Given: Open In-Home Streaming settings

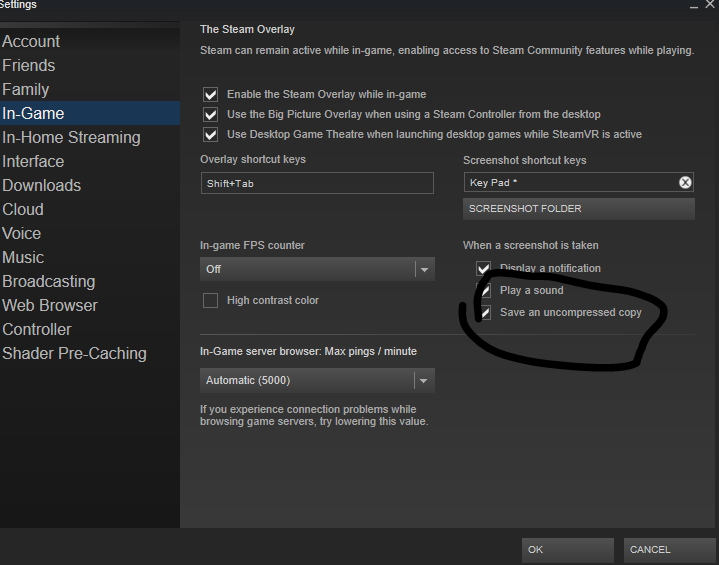Looking at the screenshot, I should pyautogui.click(x=90, y=137).
